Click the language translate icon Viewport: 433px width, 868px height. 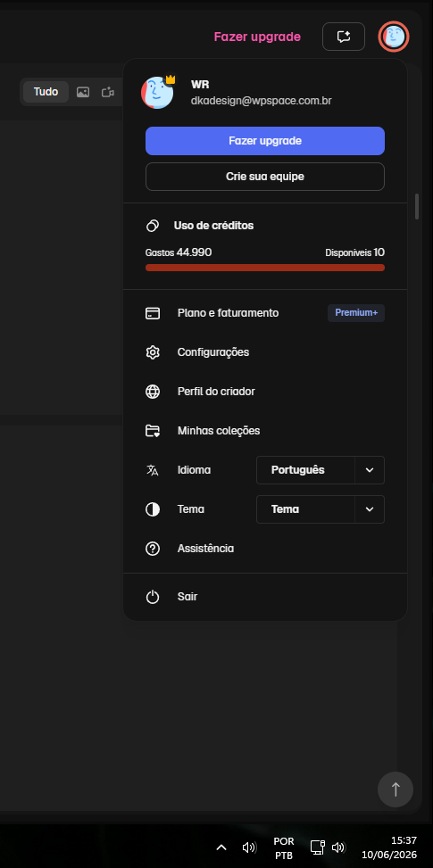[153, 470]
